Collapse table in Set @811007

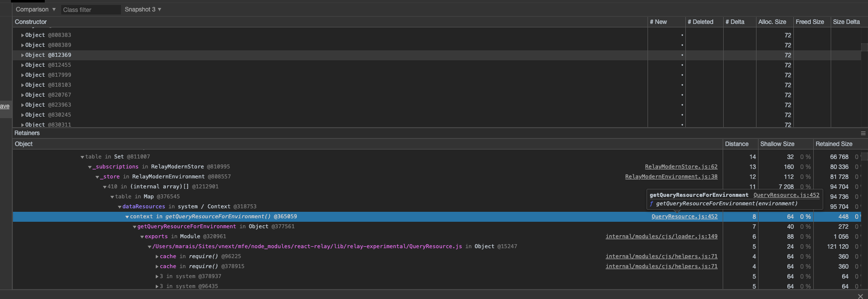click(82, 157)
